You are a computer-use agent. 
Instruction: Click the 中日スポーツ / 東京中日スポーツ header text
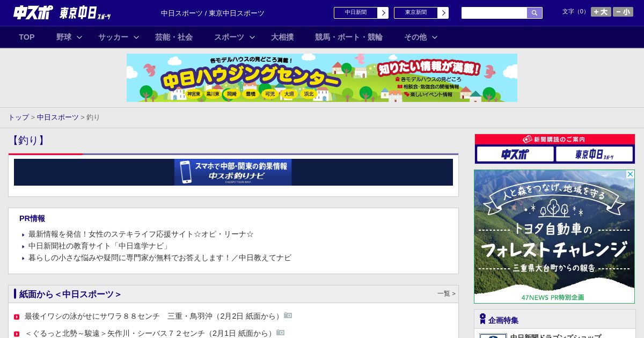213,13
